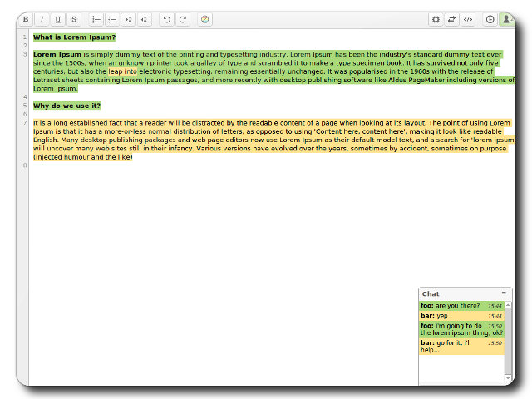Insert a bulleted unordered list

[x=112, y=19]
